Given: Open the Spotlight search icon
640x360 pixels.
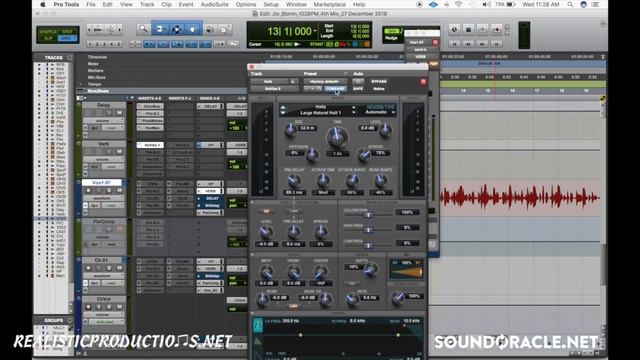Looking at the screenshot, I should 570,4.
